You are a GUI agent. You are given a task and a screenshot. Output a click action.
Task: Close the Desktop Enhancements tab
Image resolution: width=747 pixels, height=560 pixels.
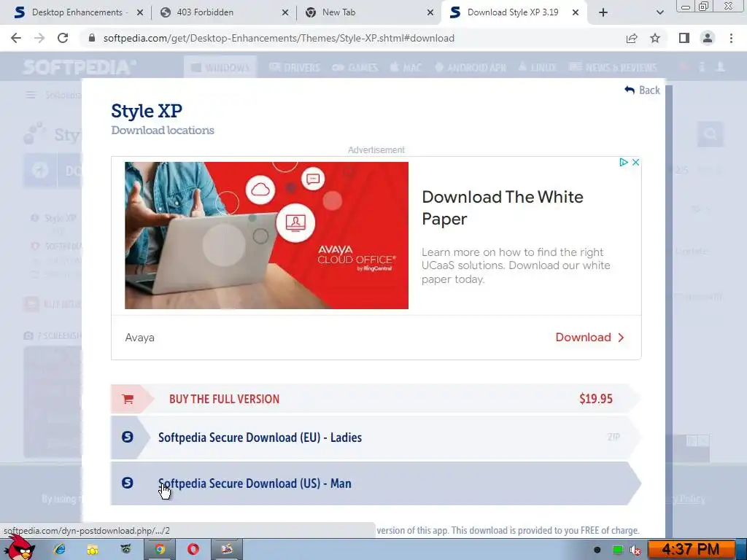[140, 12]
